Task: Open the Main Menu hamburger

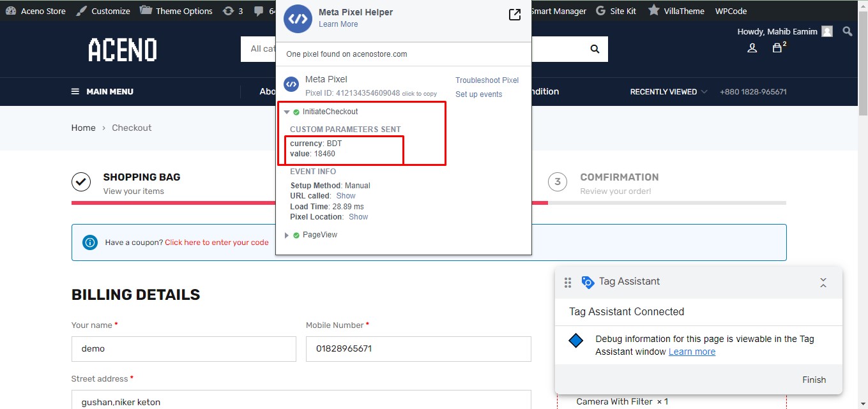Action: pos(76,92)
